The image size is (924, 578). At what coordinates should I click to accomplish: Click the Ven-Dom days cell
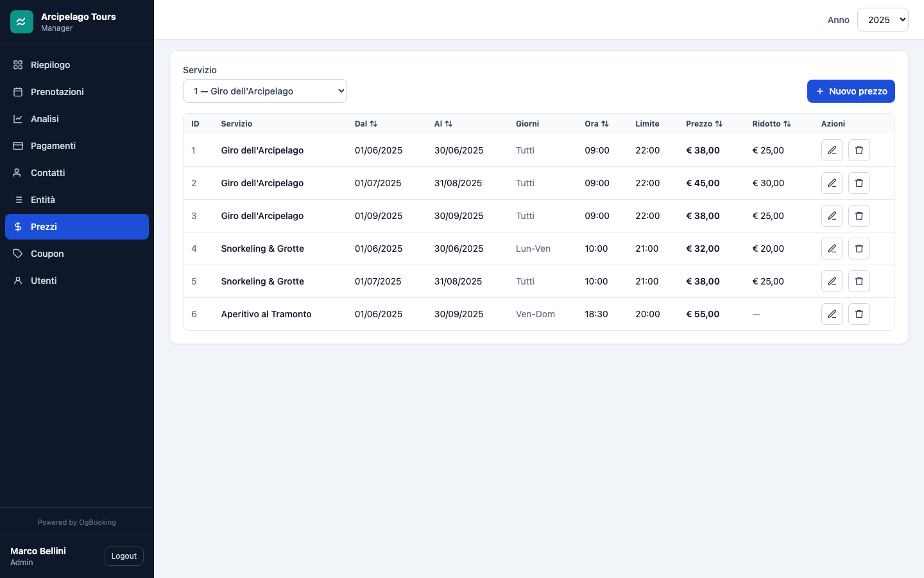pyautogui.click(x=535, y=314)
